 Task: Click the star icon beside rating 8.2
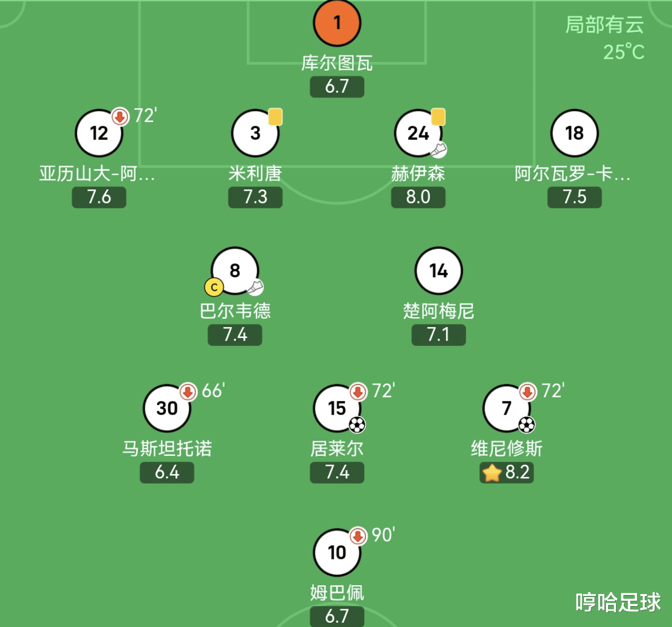point(492,473)
